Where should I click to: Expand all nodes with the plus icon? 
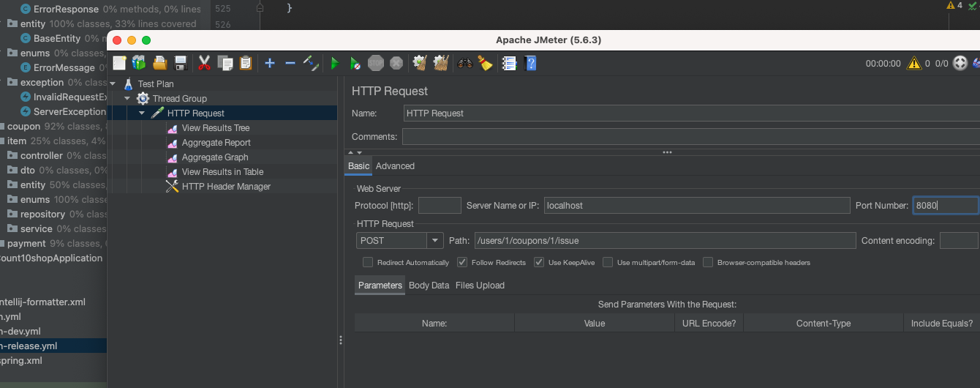click(x=269, y=63)
